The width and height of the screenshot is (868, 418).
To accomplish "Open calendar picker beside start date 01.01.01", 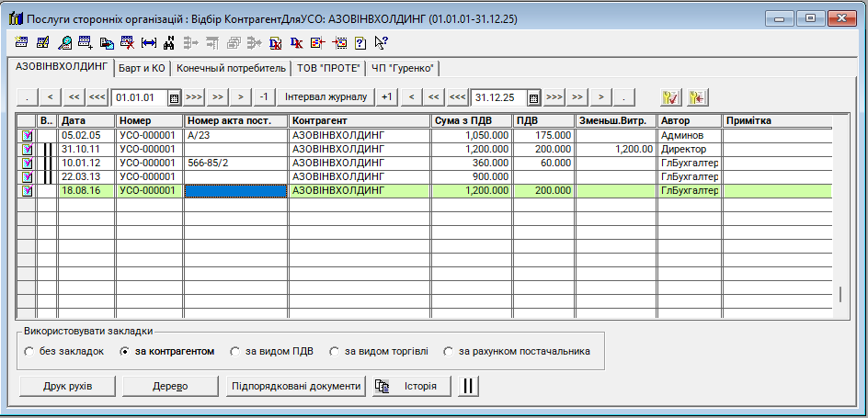I will 174,97.
